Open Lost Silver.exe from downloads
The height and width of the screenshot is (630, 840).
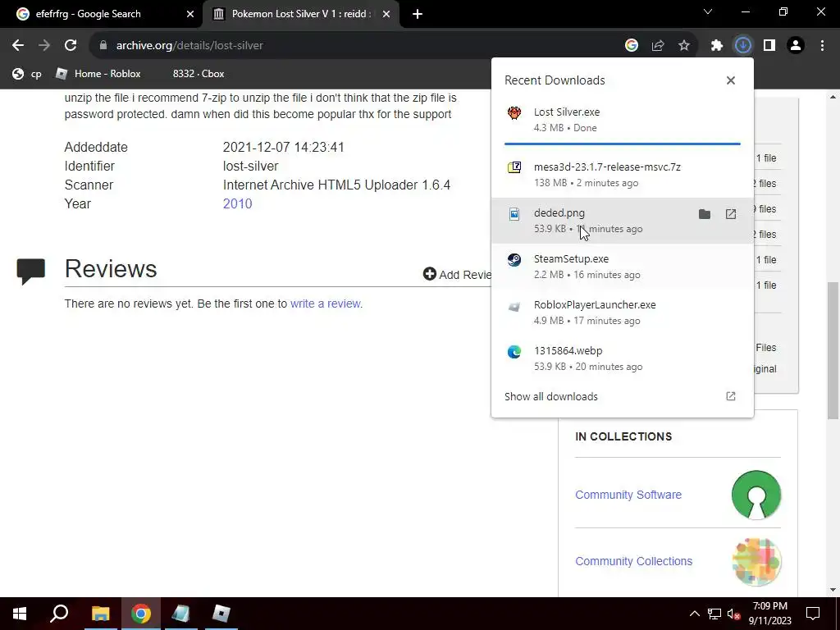click(x=622, y=120)
